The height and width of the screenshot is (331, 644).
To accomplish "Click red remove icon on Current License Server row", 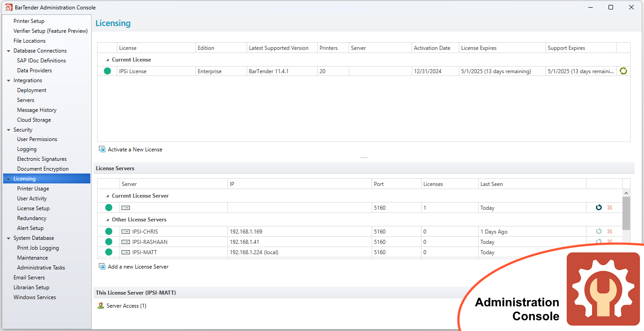I will point(610,207).
